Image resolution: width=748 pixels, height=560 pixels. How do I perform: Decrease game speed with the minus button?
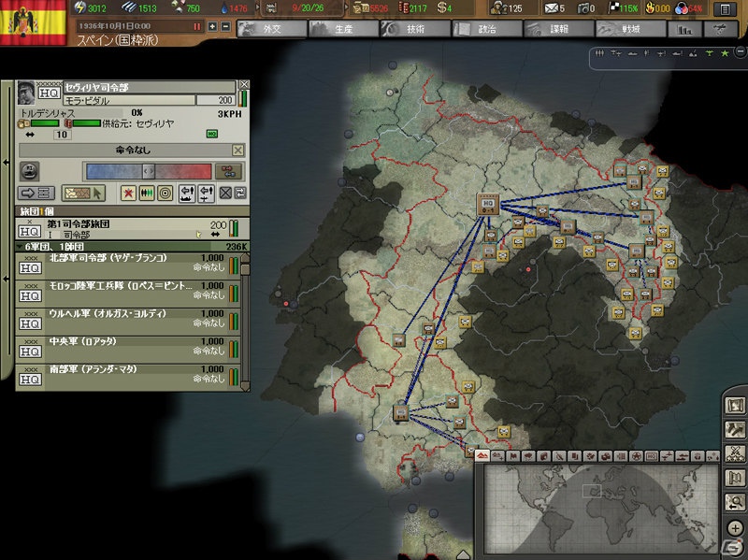[x=226, y=27]
